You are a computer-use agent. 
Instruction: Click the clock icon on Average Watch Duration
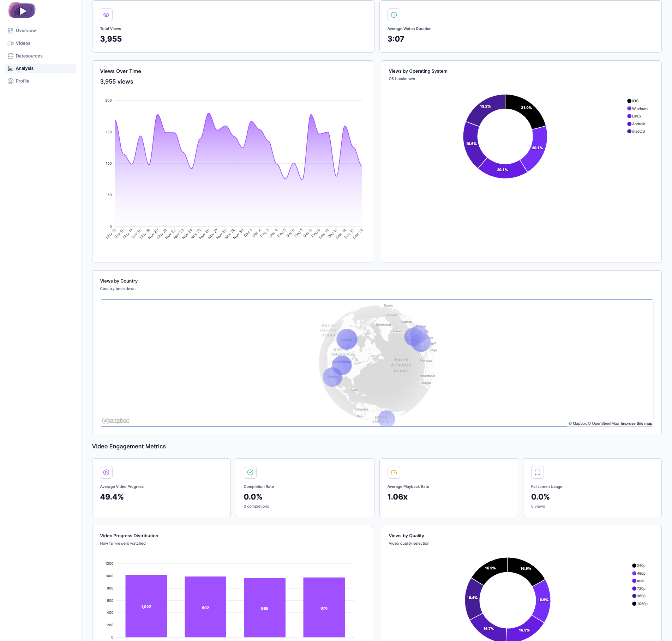point(394,15)
